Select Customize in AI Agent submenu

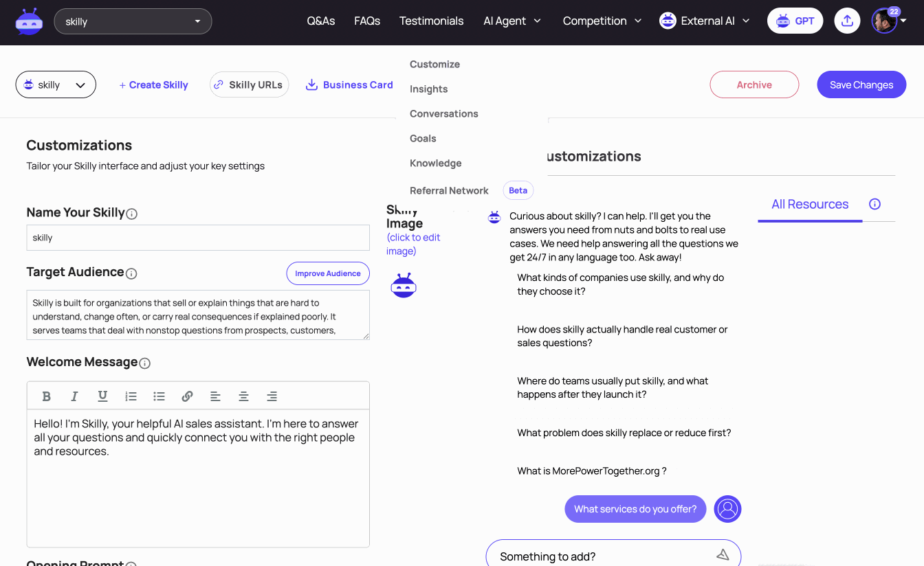click(x=434, y=64)
